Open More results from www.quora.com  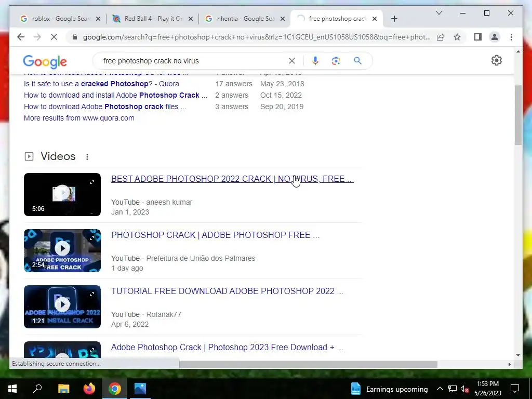[79, 118]
